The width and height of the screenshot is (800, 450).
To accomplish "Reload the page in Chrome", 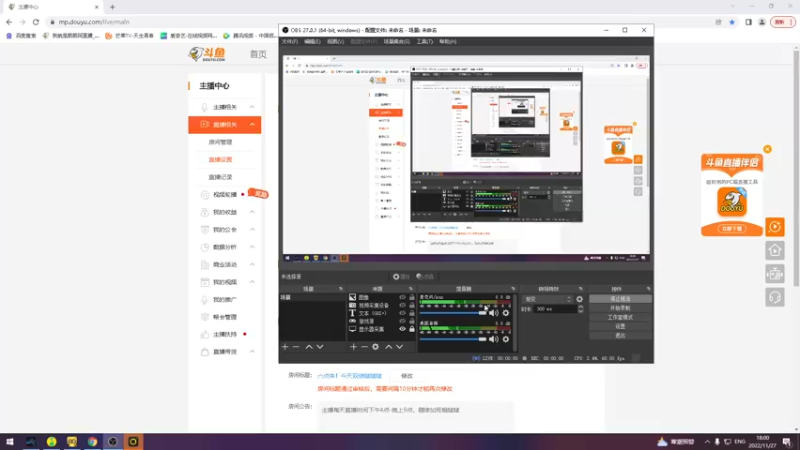I will coord(36,22).
